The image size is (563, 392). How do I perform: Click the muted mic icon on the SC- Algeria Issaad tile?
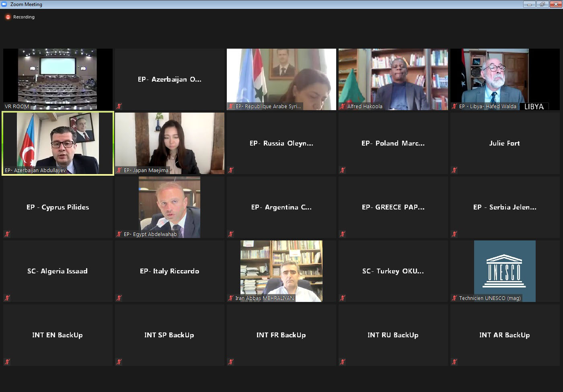[x=7, y=298]
